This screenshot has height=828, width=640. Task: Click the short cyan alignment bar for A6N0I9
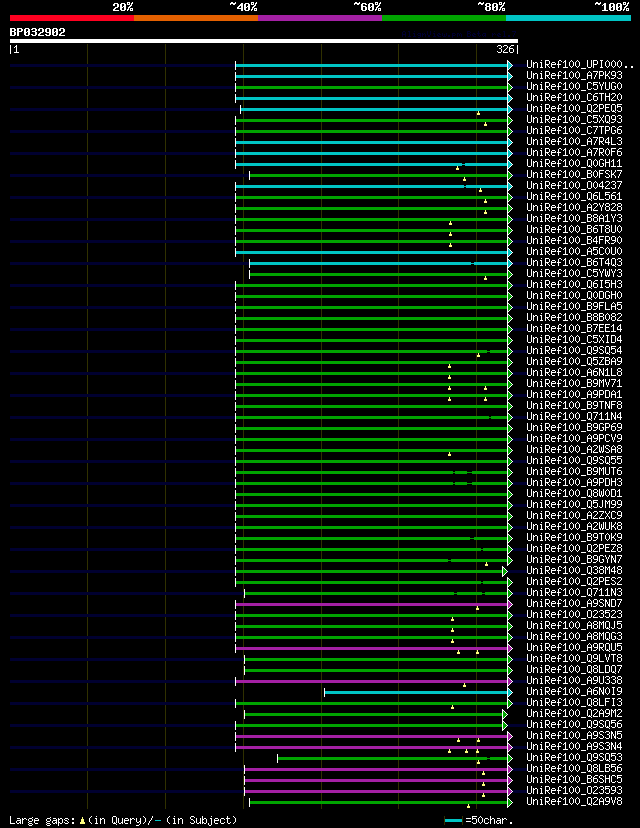pyautogui.click(x=416, y=692)
